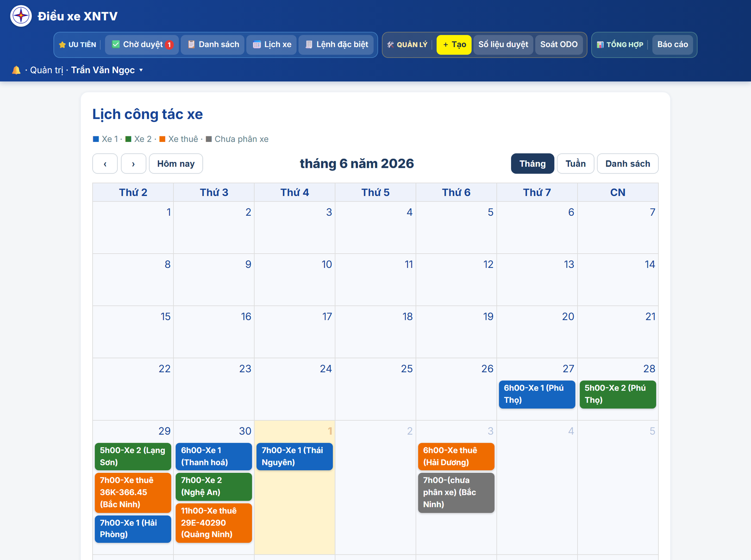Open 7h00-Xe thuê 36K-366.45 (Bắc Ninh) event
751x560 pixels.
coord(133,492)
